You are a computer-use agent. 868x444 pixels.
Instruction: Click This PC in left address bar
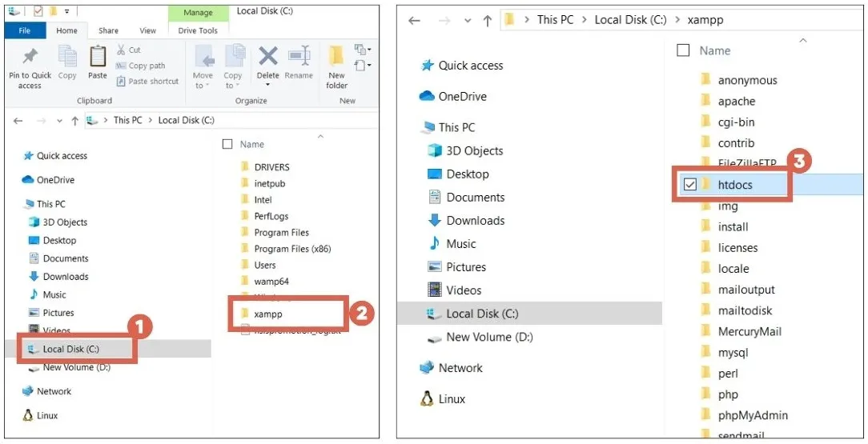pos(128,120)
